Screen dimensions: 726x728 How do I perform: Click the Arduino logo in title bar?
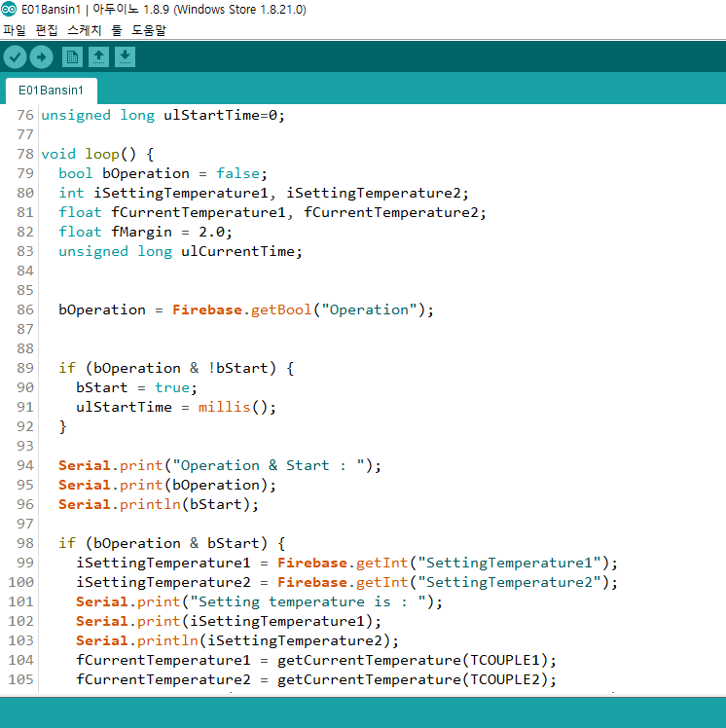pyautogui.click(x=9, y=9)
